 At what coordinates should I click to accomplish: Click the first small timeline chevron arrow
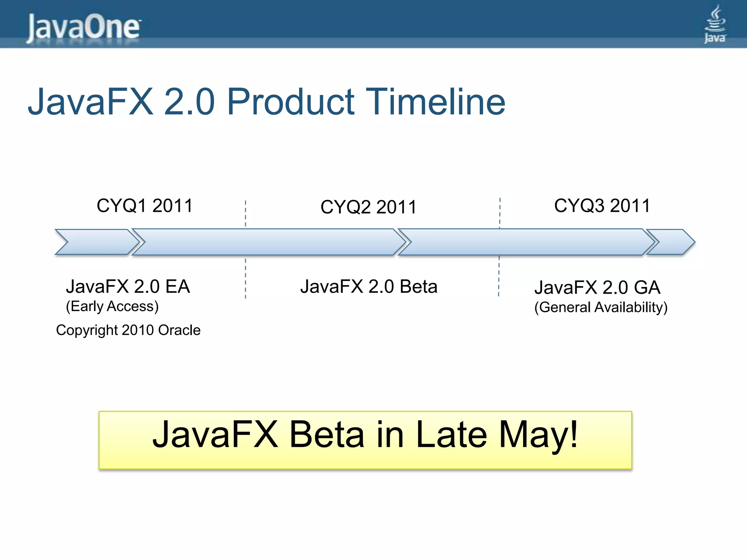coord(97,242)
